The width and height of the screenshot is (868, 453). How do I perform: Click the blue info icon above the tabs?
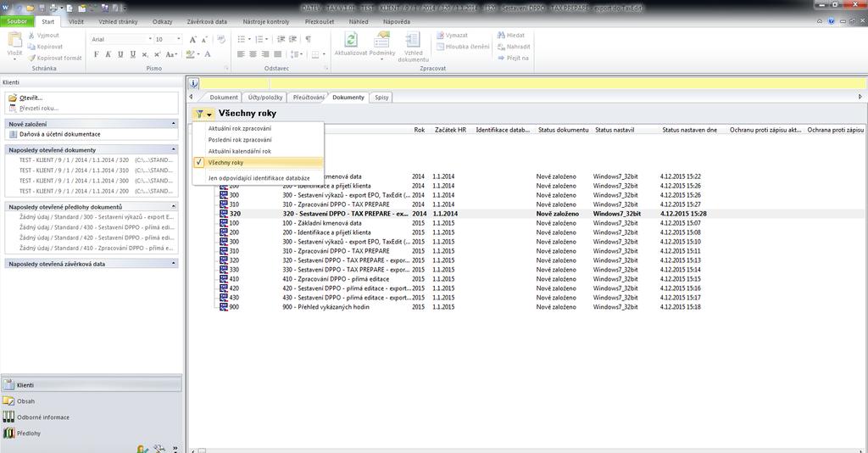[193, 84]
